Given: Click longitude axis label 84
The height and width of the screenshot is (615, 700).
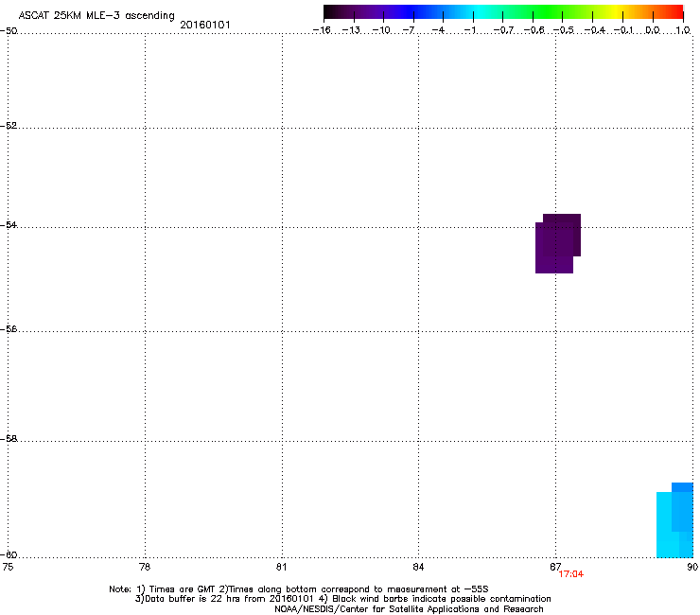Looking at the screenshot, I should 418,567.
